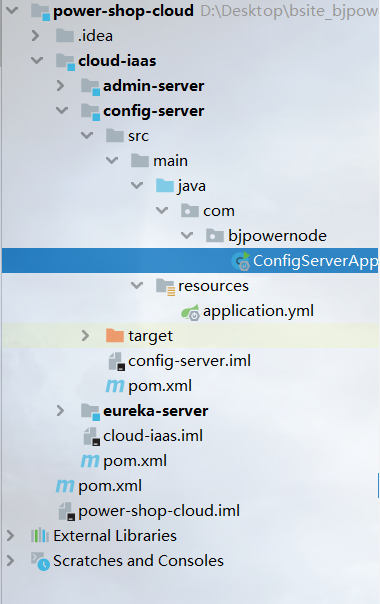Expand the target folder
The image size is (380, 604).
pos(86,336)
